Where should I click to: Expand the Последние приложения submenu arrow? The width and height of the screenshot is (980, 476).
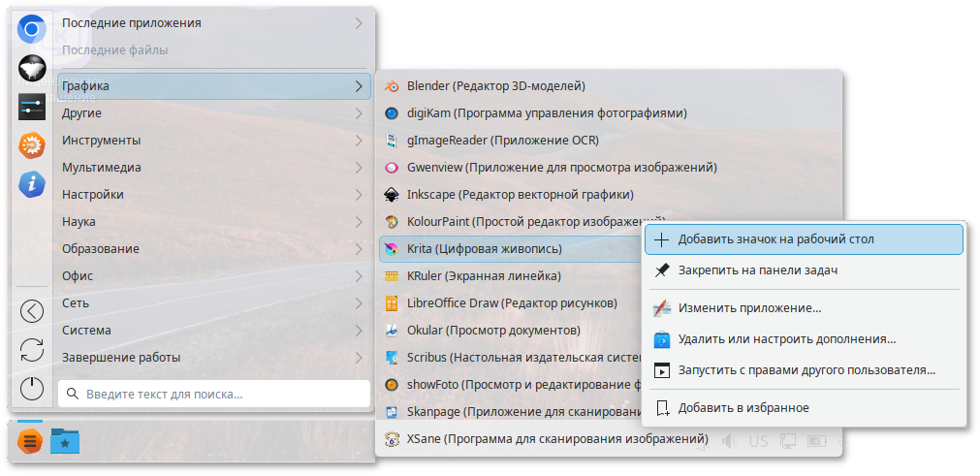359,23
